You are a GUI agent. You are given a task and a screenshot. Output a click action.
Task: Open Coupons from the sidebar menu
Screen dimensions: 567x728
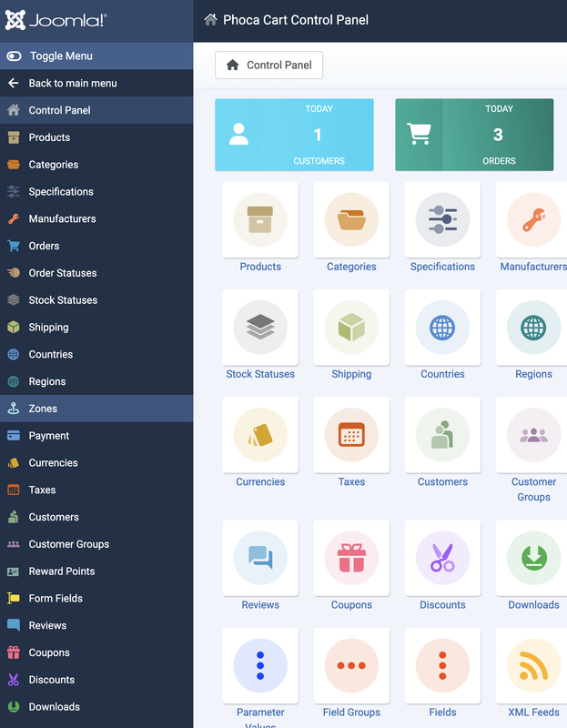(x=96, y=652)
